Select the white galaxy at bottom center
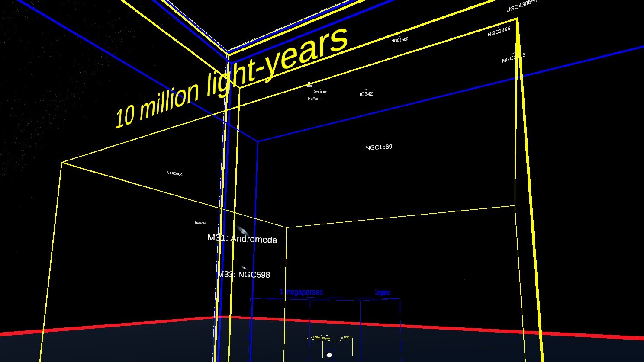 (329, 355)
